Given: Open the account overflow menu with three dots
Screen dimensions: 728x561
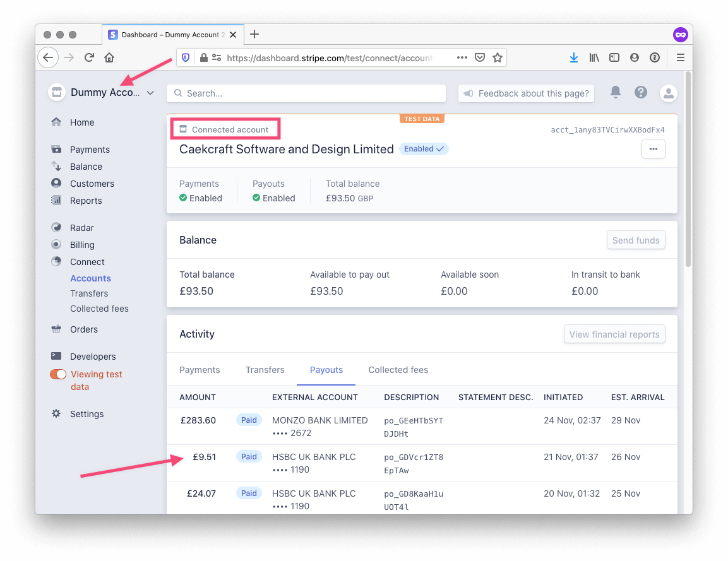Looking at the screenshot, I should (x=653, y=149).
